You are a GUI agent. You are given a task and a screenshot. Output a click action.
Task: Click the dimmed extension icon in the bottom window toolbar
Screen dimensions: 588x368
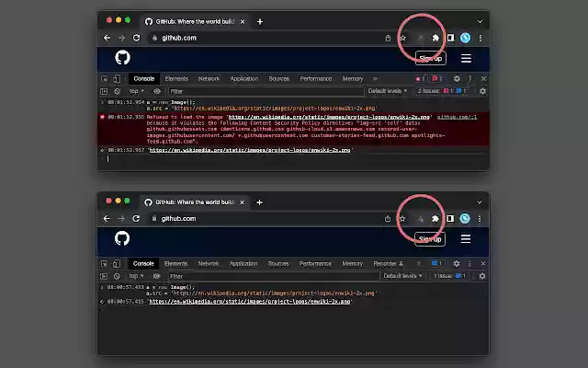click(420, 219)
